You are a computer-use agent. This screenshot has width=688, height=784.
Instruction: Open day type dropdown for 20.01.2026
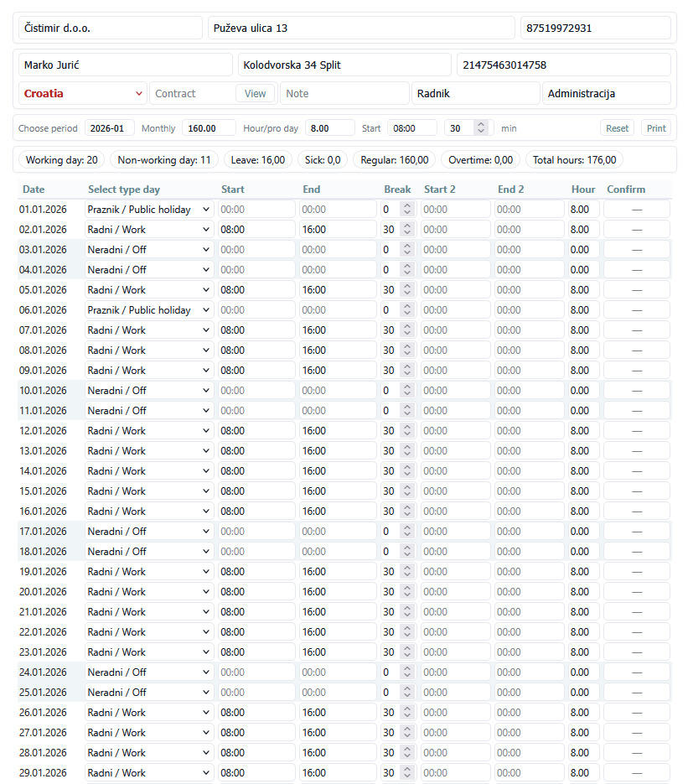click(149, 591)
